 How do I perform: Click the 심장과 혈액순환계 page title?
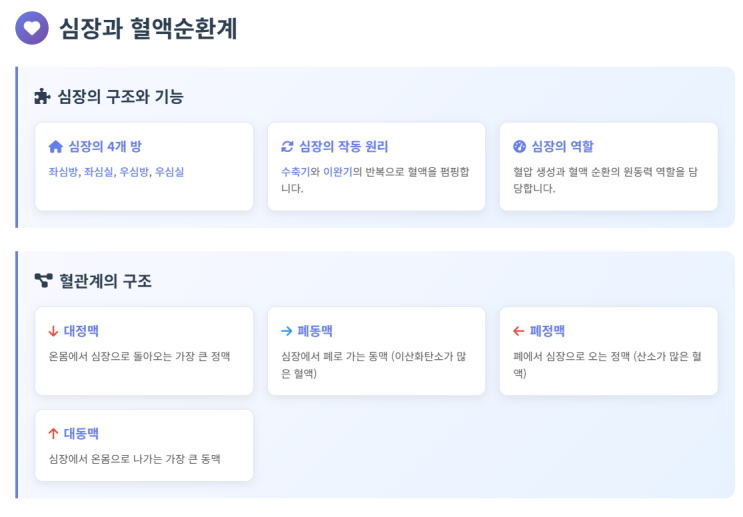[x=148, y=28]
